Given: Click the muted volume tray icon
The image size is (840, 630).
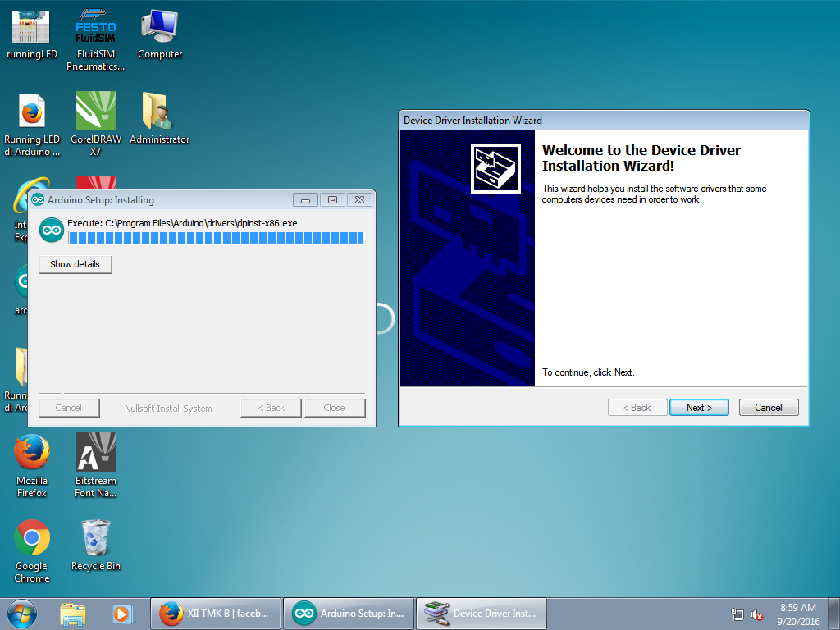Looking at the screenshot, I should [757, 614].
